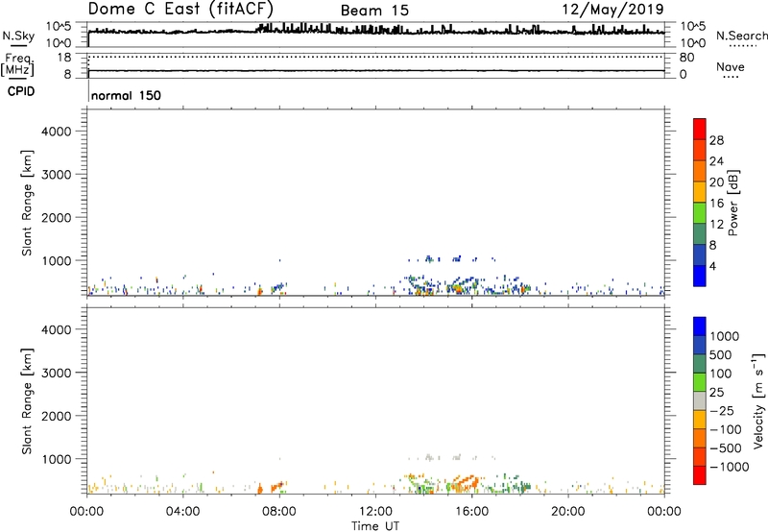Image resolution: width=768 pixels, height=532 pixels.
Task: Click the Velocity colorbar value -1000
Action: (729, 467)
